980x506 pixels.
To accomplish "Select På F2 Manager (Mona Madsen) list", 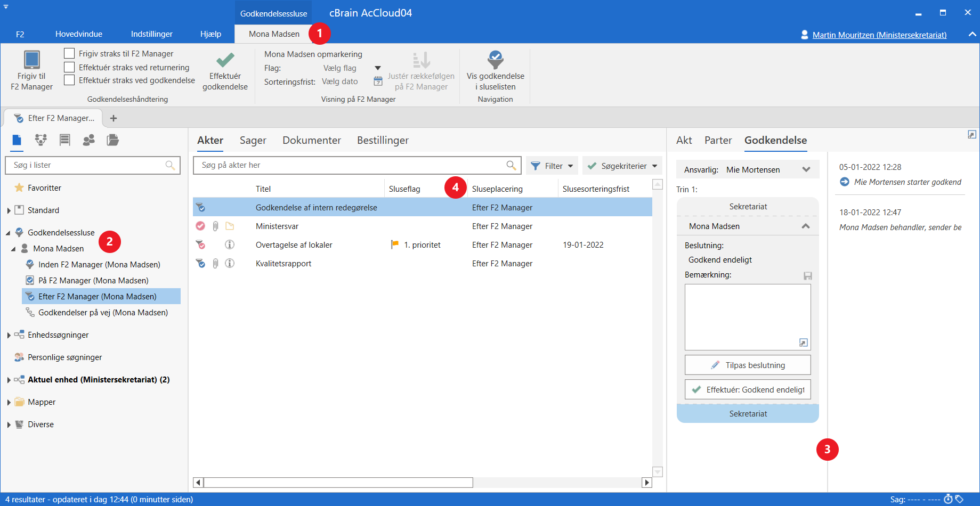I will coord(93,280).
